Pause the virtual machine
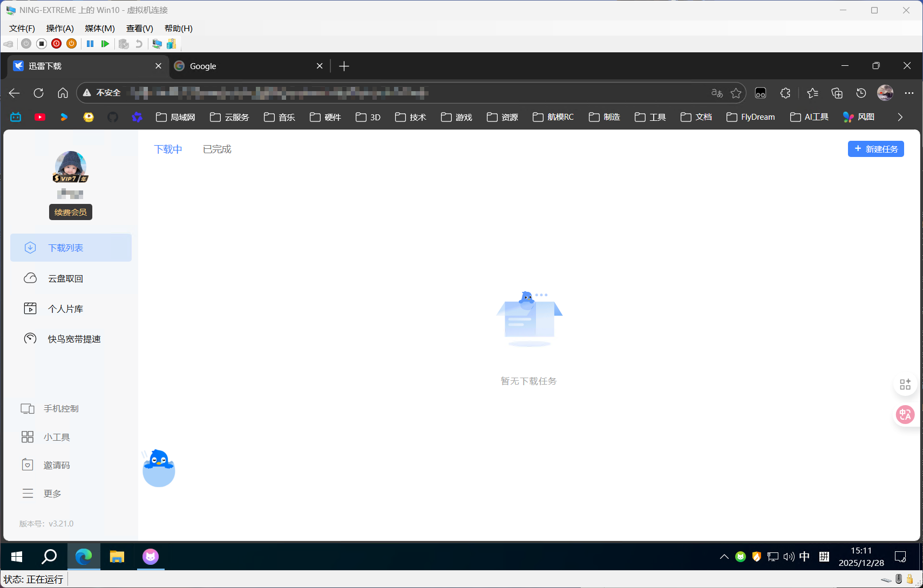Image resolution: width=923 pixels, height=588 pixels. click(90, 44)
